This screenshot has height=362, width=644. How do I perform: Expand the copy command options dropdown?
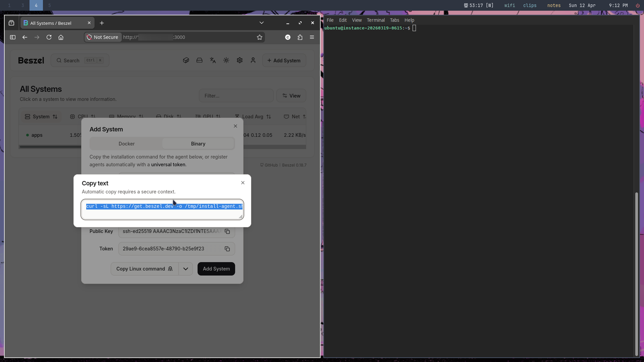pos(186,269)
